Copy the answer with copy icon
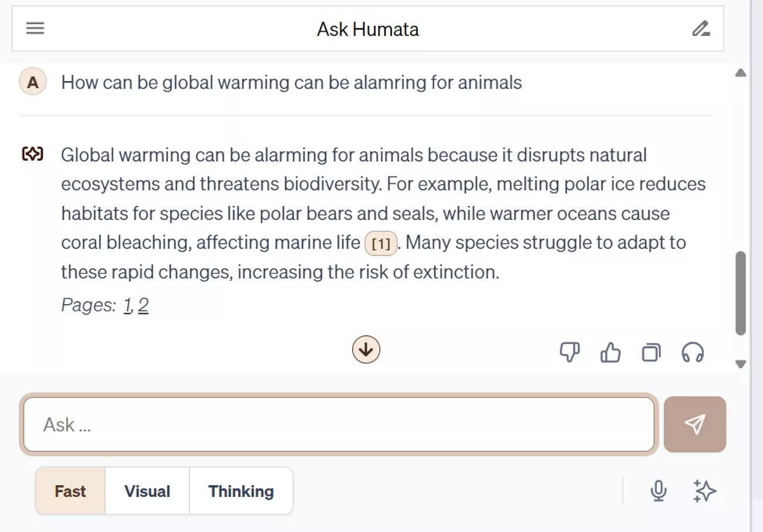This screenshot has height=532, width=763. point(651,353)
